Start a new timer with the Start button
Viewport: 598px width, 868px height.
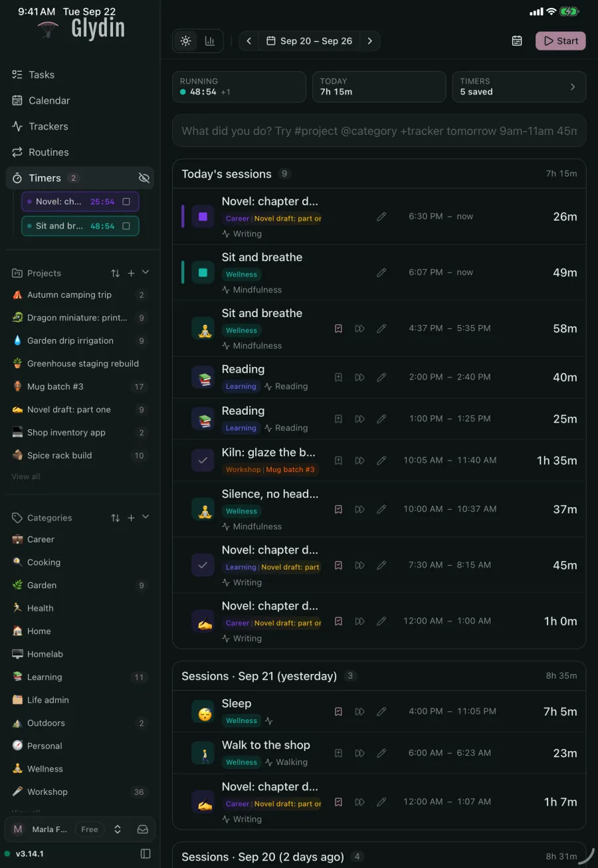[x=561, y=41]
